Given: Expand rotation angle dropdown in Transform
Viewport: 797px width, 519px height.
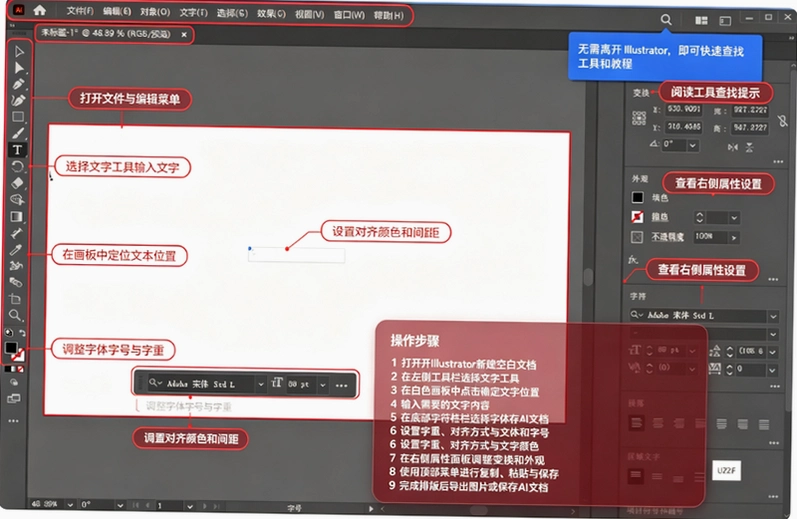Looking at the screenshot, I should 693,145.
